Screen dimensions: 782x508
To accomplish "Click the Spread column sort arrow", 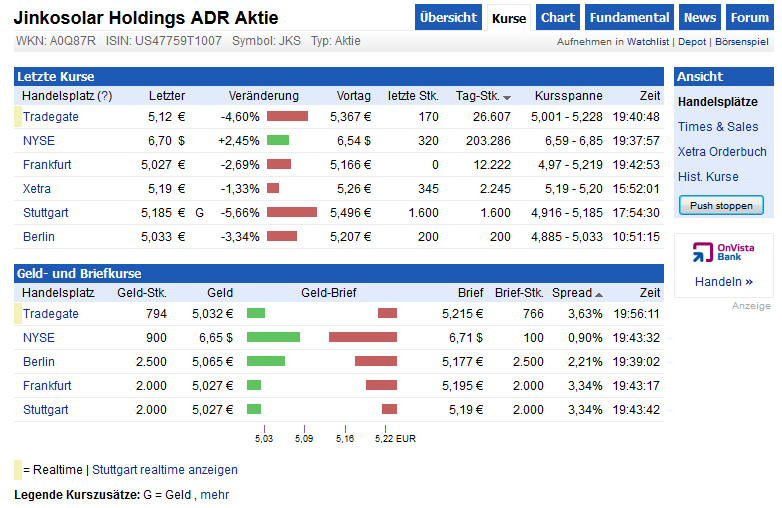I will coord(599,294).
